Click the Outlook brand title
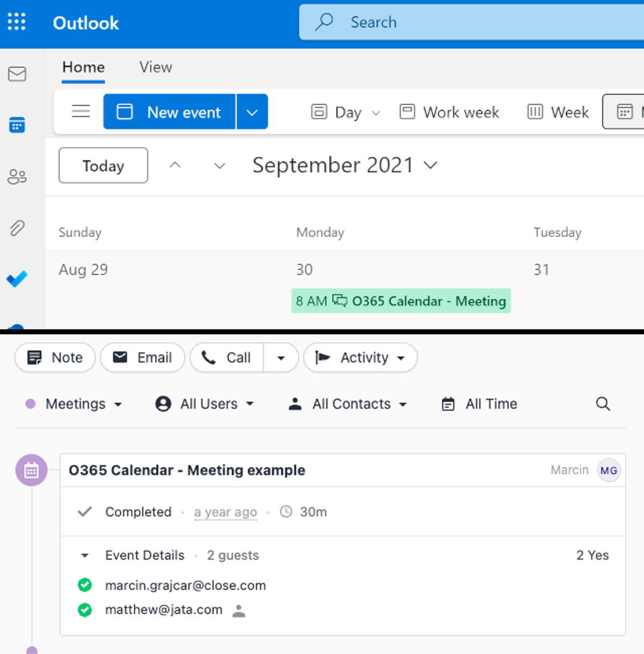644x654 pixels. (86, 23)
